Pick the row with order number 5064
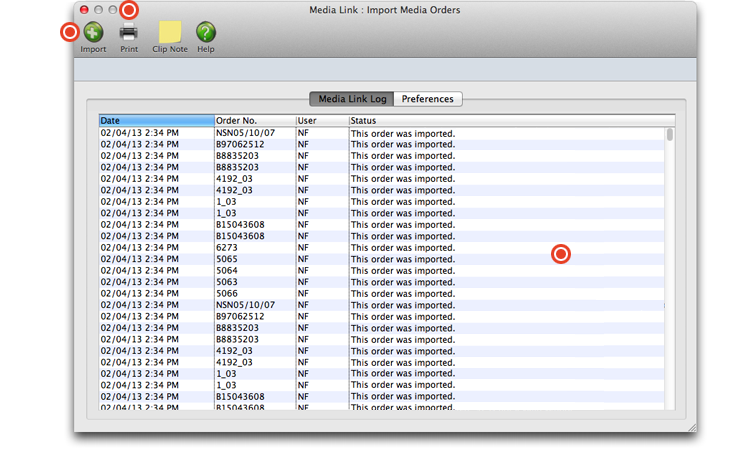 pos(254,271)
